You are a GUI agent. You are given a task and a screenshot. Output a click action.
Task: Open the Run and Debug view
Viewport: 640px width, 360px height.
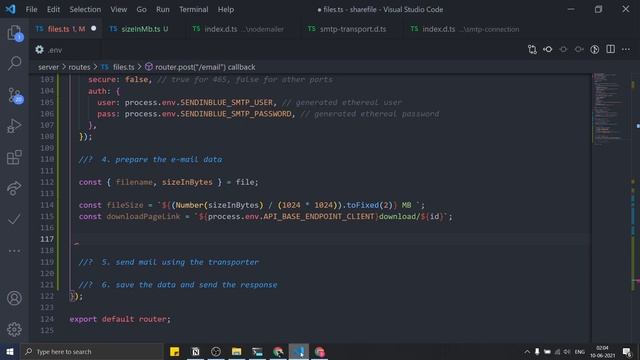pyautogui.click(x=14, y=126)
